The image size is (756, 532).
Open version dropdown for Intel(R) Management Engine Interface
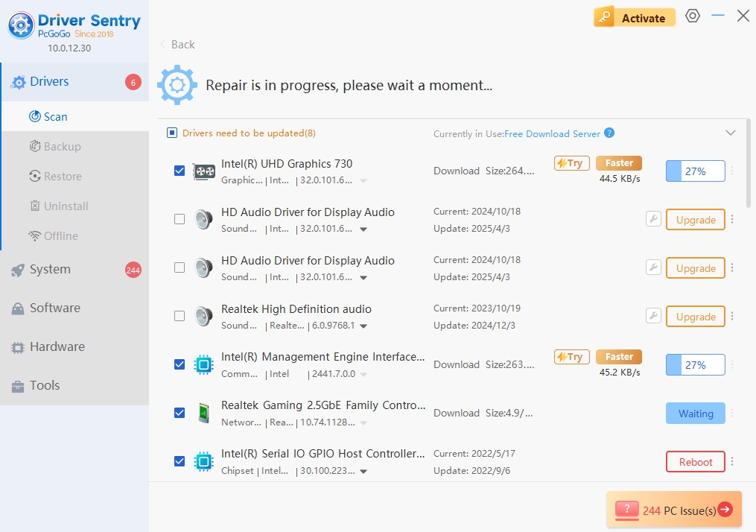363,374
